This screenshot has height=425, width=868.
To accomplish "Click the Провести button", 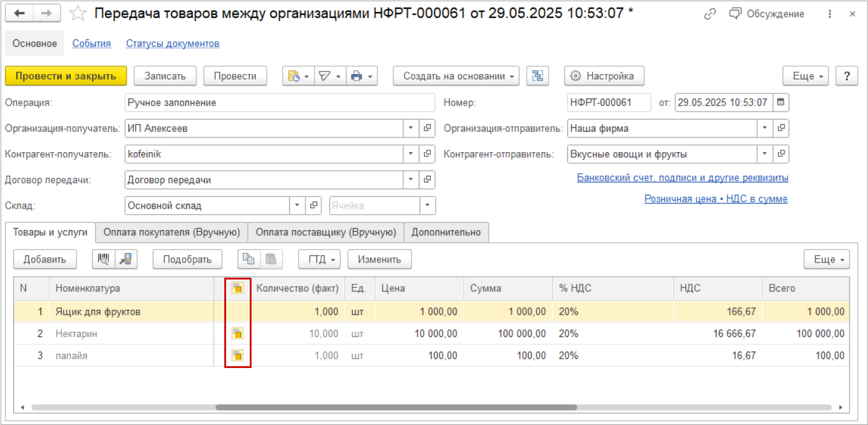I will coord(235,76).
